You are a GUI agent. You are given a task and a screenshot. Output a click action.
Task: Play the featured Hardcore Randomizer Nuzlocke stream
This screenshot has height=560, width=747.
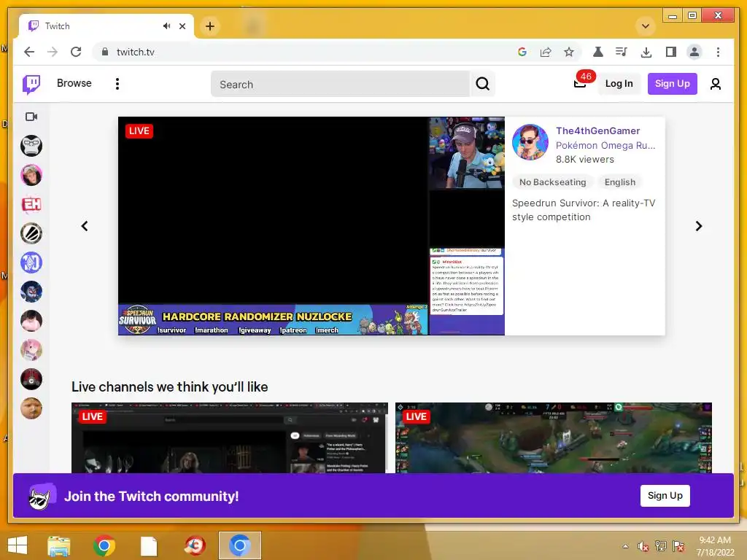311,226
